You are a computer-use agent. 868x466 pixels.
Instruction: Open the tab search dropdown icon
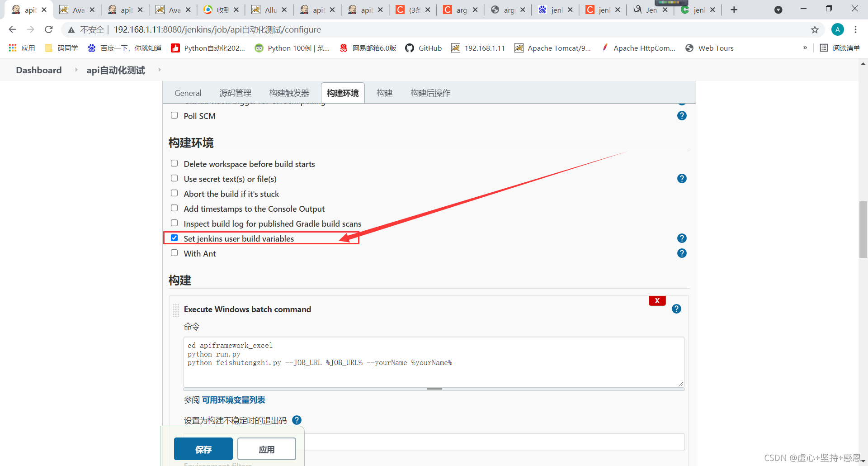(778, 10)
